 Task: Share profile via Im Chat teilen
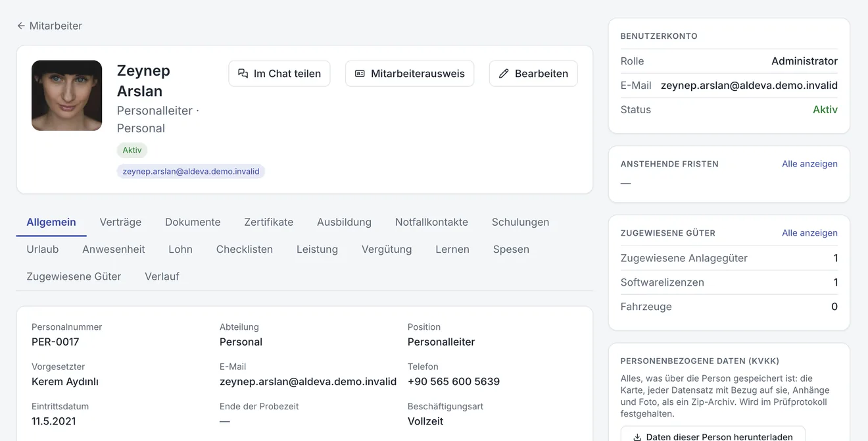pos(279,74)
